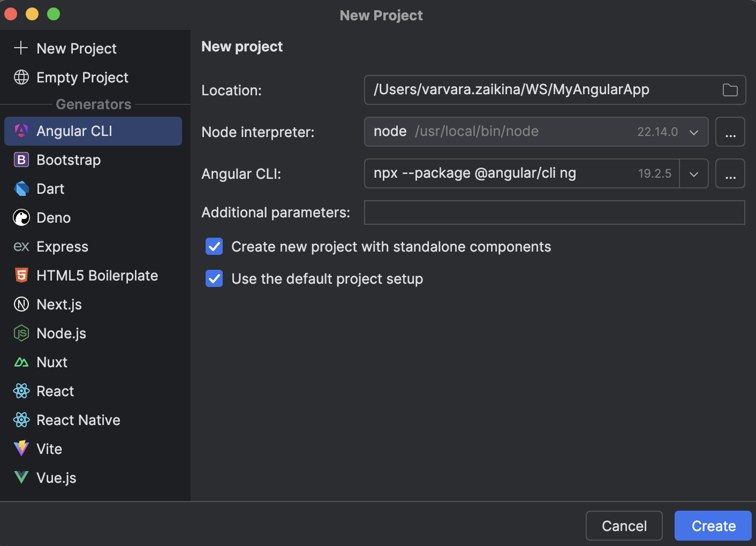Image resolution: width=756 pixels, height=546 pixels.
Task: Disable the default project setup checkbox
Action: point(214,278)
